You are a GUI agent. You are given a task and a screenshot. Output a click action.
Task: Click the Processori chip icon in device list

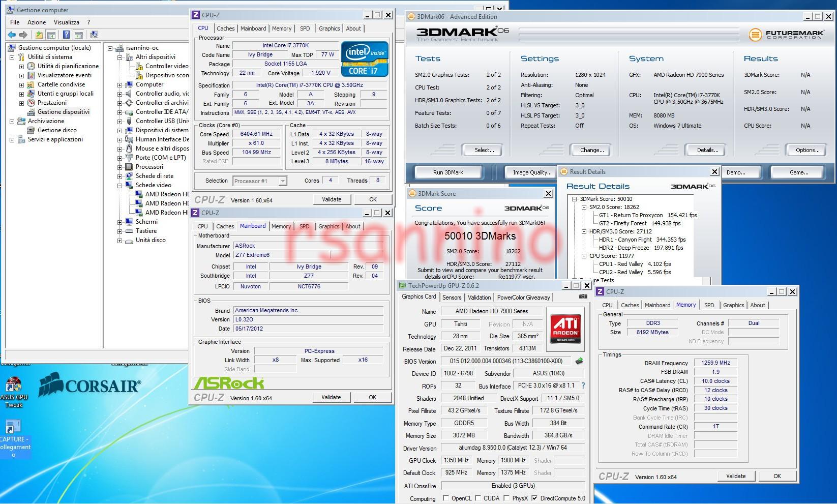coord(130,167)
